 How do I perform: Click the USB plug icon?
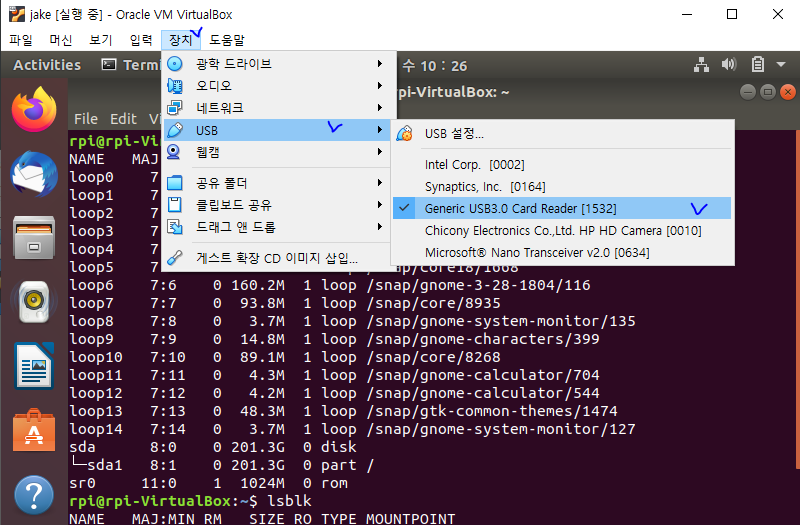coord(174,130)
